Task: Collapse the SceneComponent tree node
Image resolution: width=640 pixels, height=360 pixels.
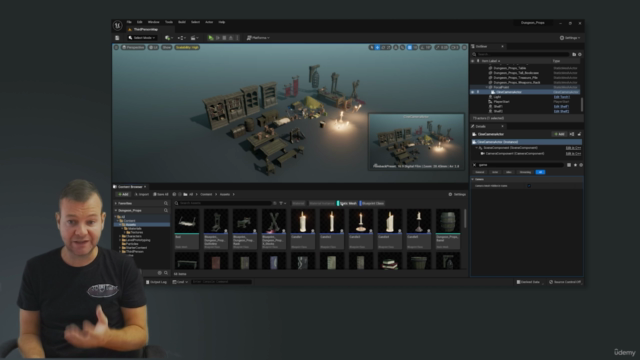Action: [x=477, y=148]
